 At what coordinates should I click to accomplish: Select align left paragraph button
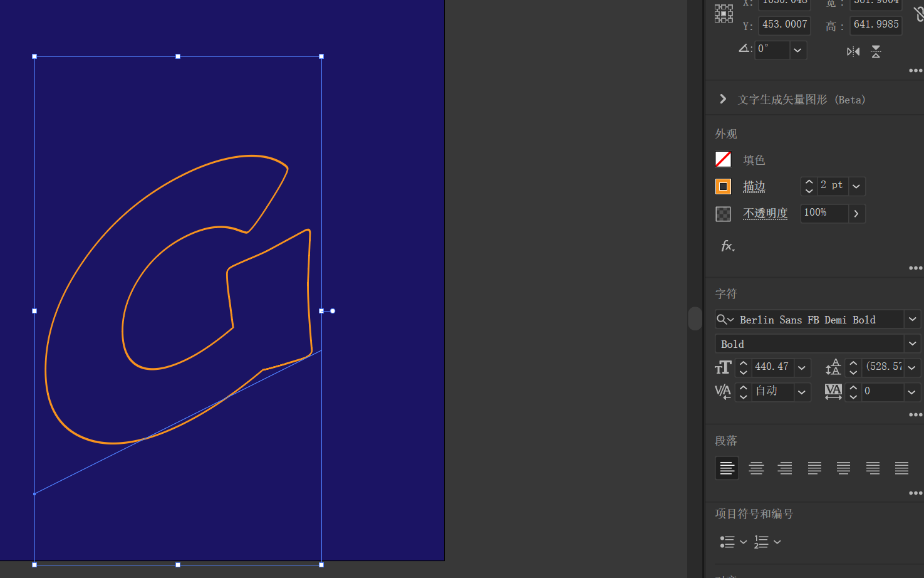click(x=727, y=468)
